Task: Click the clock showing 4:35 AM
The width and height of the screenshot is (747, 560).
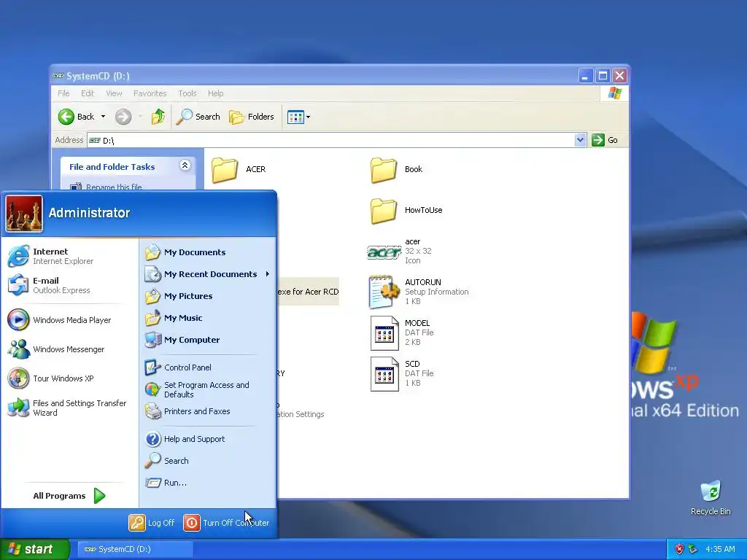Action: [x=720, y=550]
